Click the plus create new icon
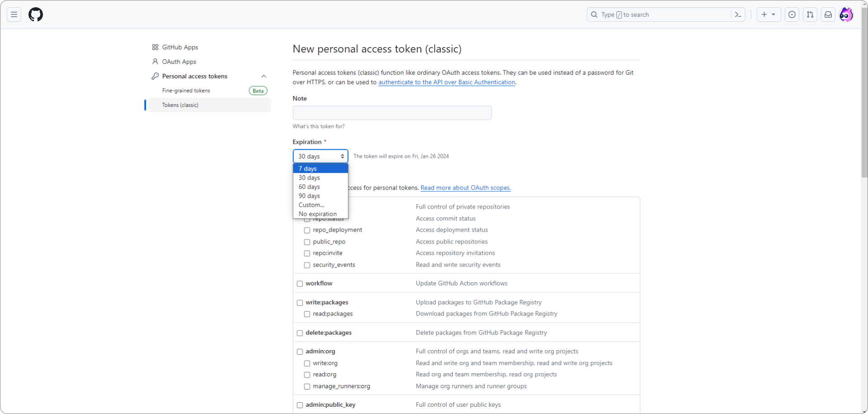 click(764, 14)
